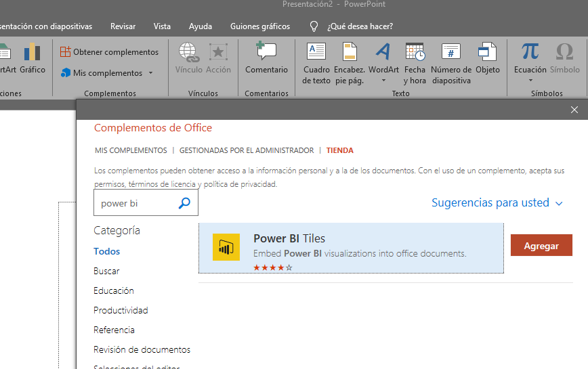Switch to MIS COMPLEMENTOS section
Image resolution: width=588 pixels, height=369 pixels.
click(131, 150)
